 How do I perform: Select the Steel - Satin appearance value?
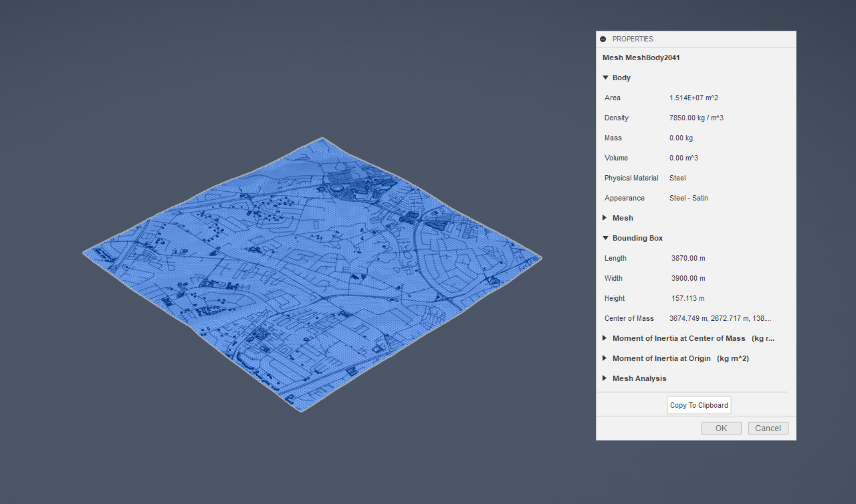click(689, 198)
